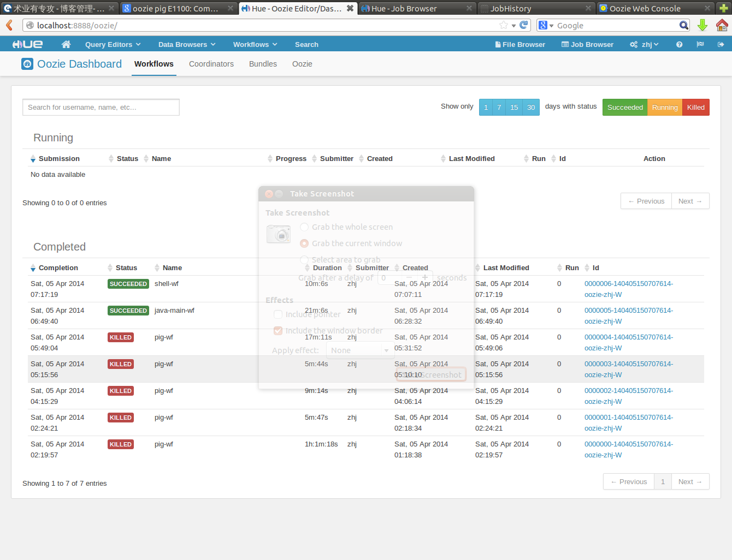This screenshot has width=732, height=560.
Task: Toggle the Succeeded status filter
Action: (625, 108)
